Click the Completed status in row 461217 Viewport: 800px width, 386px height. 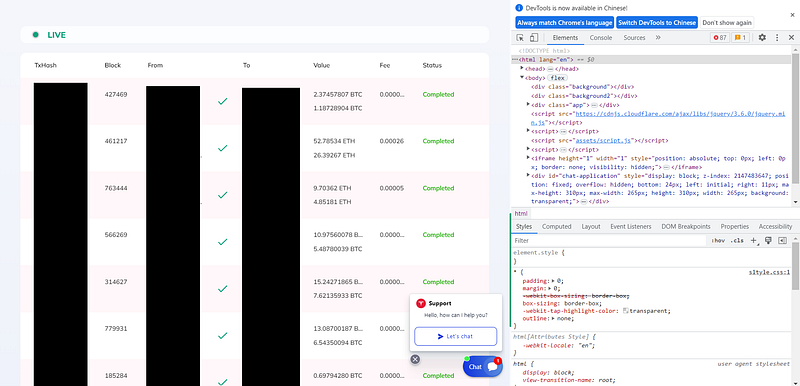[438, 141]
